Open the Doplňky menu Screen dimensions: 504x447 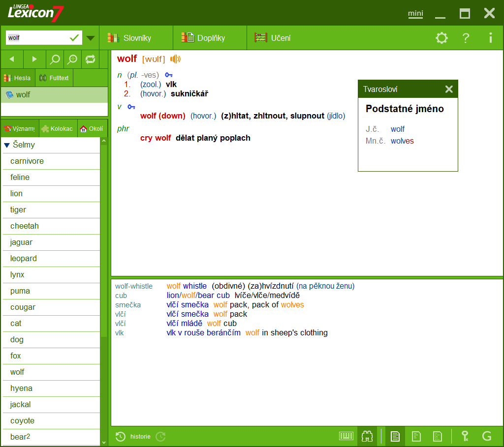click(210, 38)
